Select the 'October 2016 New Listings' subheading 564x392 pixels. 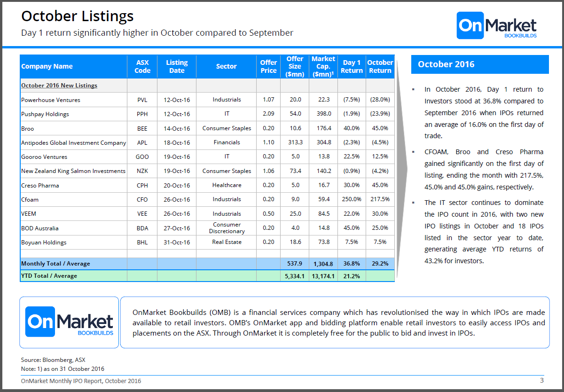[x=59, y=86]
